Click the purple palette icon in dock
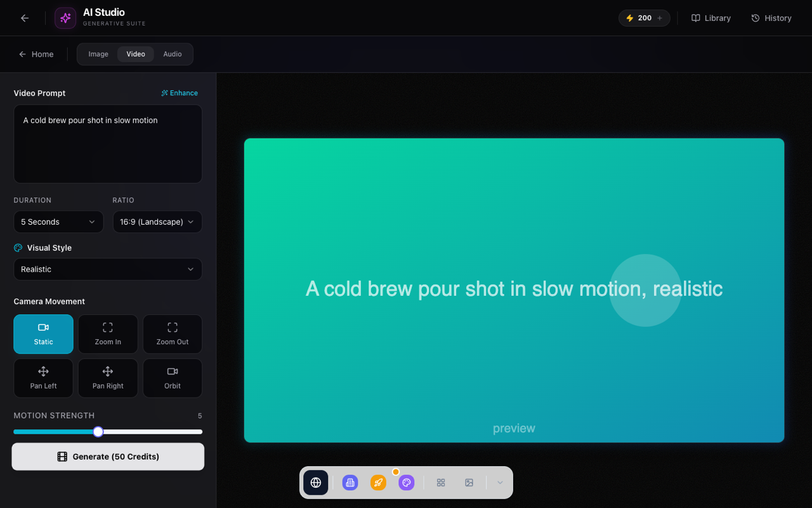This screenshot has width=812, height=508. (407, 483)
